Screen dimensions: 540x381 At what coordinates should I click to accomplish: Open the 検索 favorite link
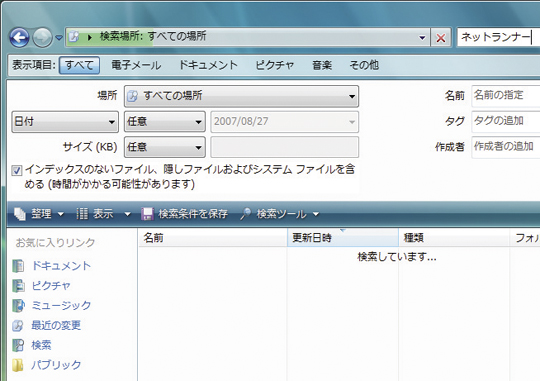pyautogui.click(x=41, y=345)
